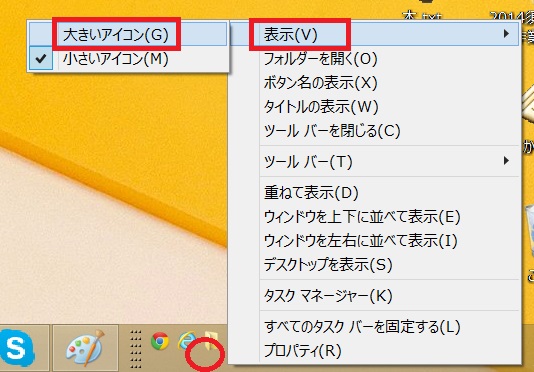Select ウィンドウを上下に並べて表示(E)
534x372 pixels.
[375, 217]
